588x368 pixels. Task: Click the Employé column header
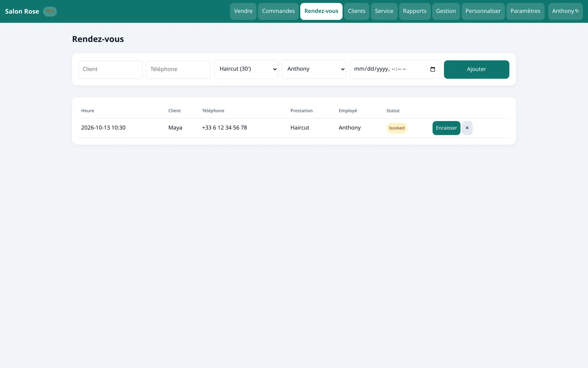pos(348,111)
